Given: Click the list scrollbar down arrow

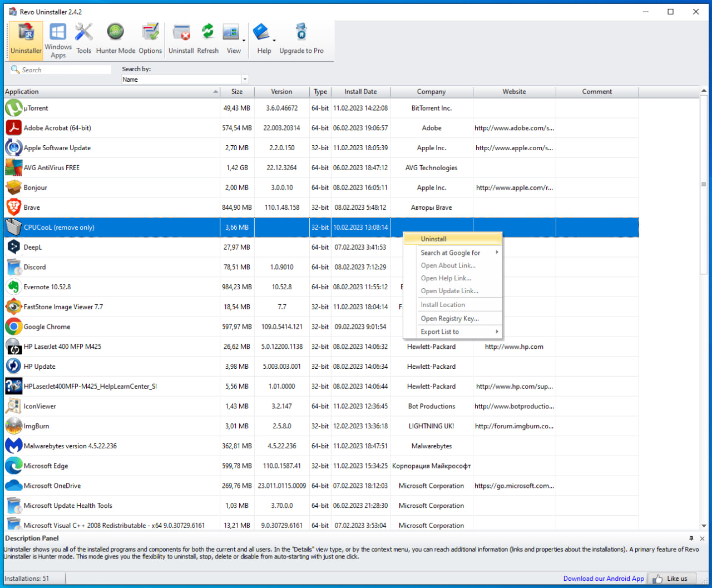Looking at the screenshot, I should pyautogui.click(x=704, y=525).
